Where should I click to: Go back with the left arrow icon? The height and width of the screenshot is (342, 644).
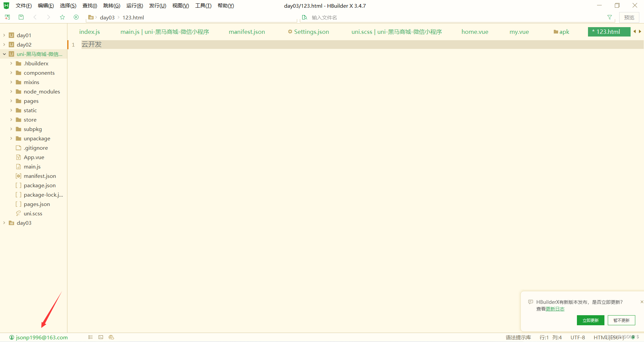point(35,17)
